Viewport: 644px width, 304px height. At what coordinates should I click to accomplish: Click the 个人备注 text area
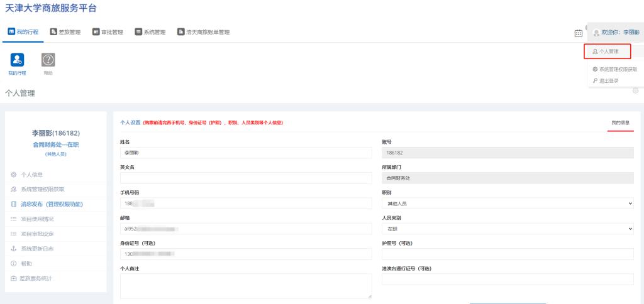point(246,286)
